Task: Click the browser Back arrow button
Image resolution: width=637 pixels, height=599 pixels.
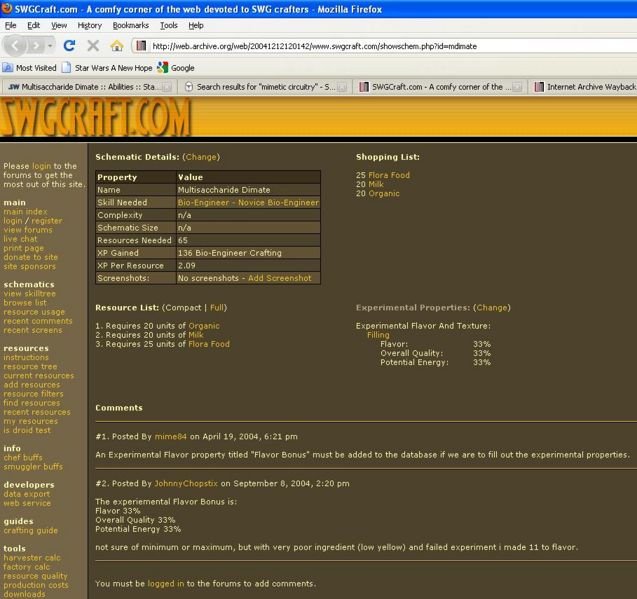Action: click(17, 46)
